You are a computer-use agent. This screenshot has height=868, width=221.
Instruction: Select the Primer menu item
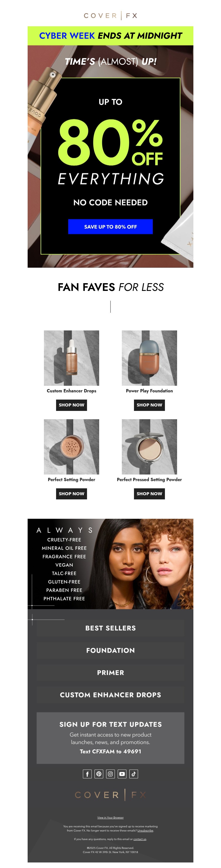(x=110, y=672)
